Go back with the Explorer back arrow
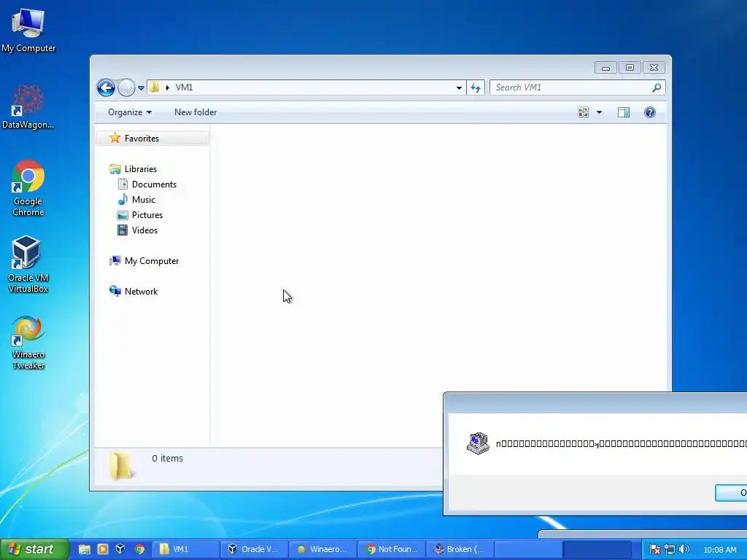 pos(106,87)
